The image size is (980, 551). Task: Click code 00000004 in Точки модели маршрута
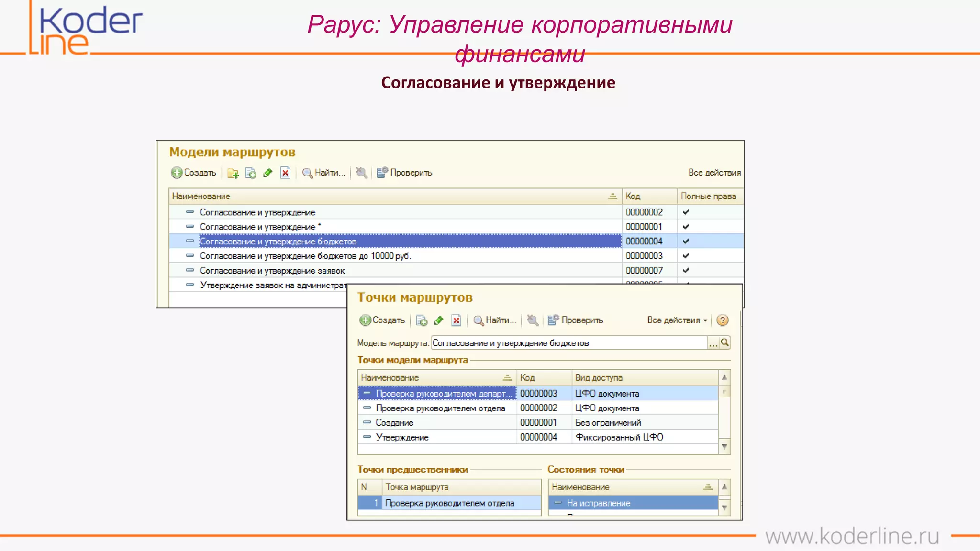coord(544,437)
